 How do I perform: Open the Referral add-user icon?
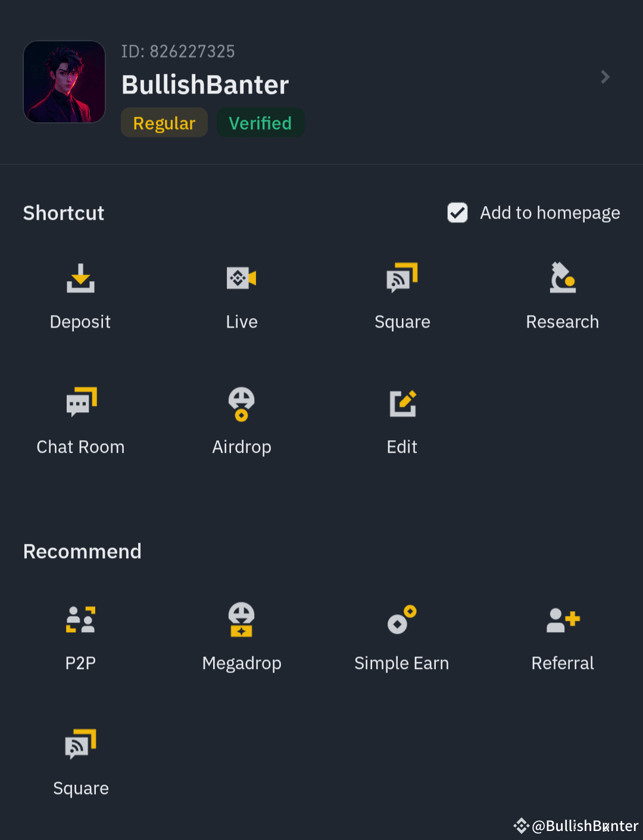point(563,620)
